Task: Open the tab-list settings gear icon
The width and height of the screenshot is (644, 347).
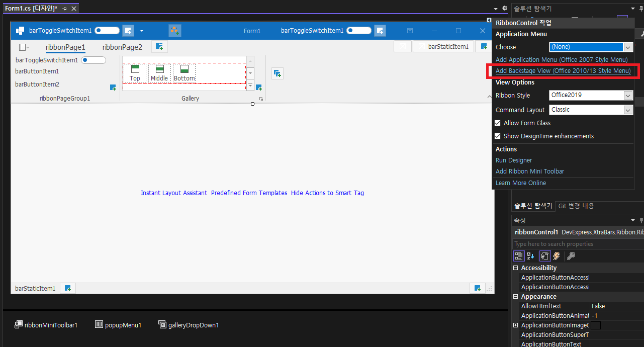Action: coord(505,9)
